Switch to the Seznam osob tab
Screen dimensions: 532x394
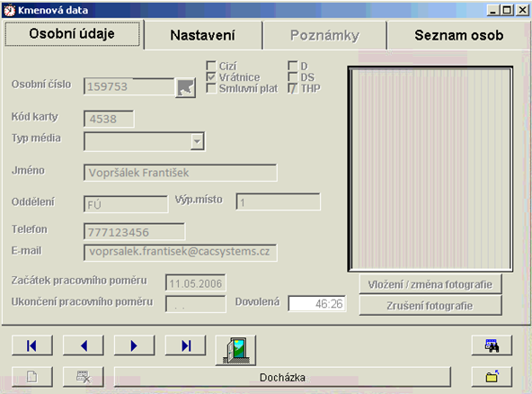[458, 35]
